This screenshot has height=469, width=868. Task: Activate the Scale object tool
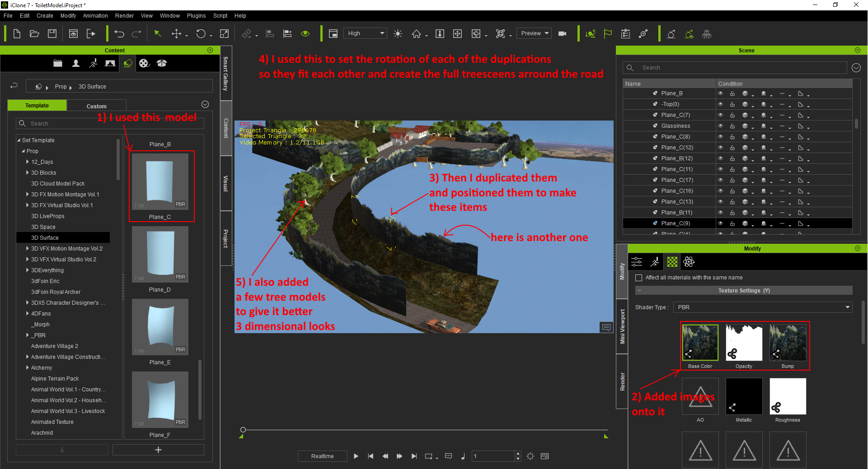point(224,34)
